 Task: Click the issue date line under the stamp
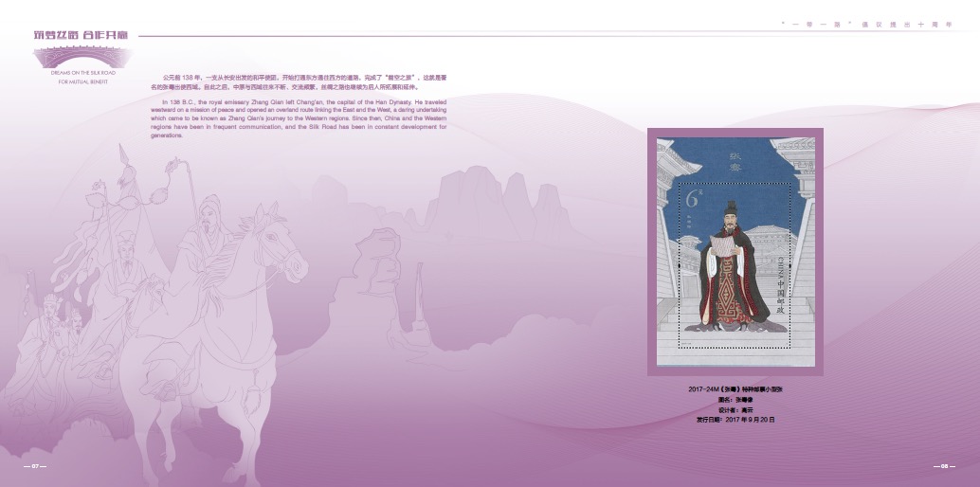(735, 419)
